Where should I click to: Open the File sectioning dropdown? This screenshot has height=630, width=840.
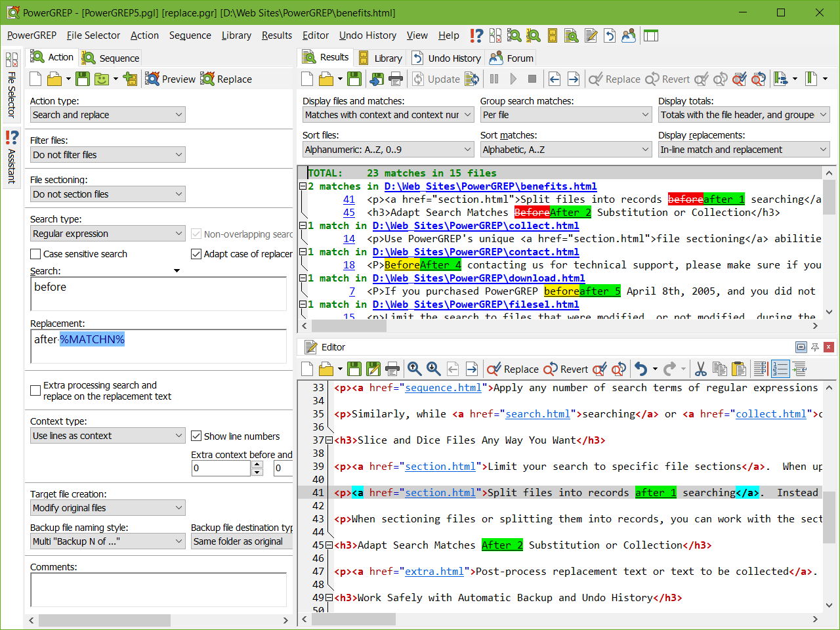pyautogui.click(x=108, y=194)
